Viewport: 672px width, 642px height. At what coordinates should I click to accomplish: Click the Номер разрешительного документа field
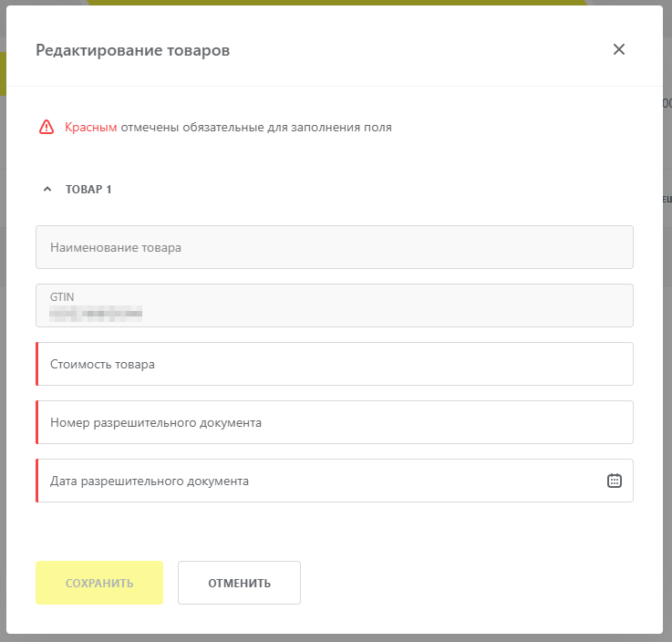point(335,422)
